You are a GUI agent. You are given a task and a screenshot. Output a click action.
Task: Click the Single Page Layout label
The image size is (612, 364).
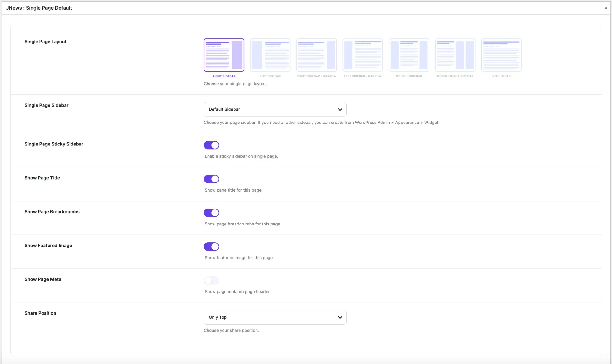pyautogui.click(x=45, y=42)
